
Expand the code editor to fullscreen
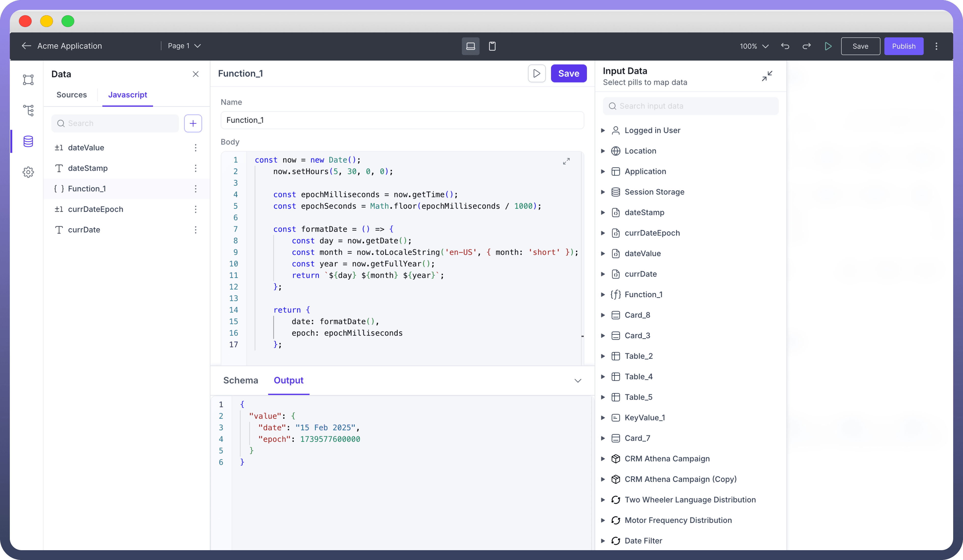coord(566,161)
